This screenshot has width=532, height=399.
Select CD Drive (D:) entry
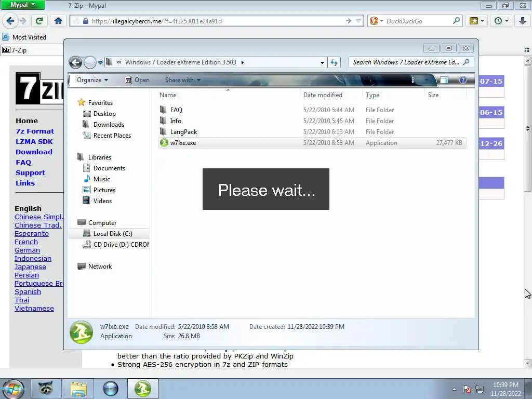(116, 245)
